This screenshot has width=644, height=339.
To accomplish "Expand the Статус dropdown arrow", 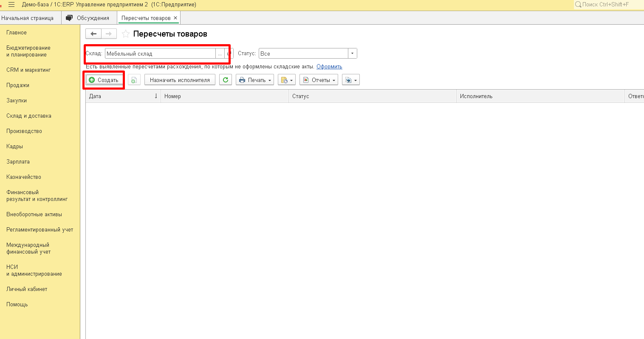I will [353, 54].
